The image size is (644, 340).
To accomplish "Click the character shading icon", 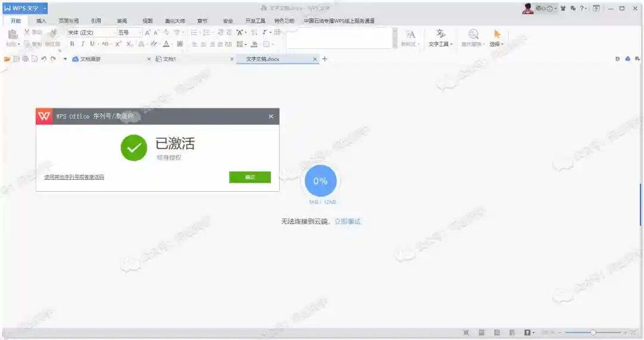I will click(179, 44).
